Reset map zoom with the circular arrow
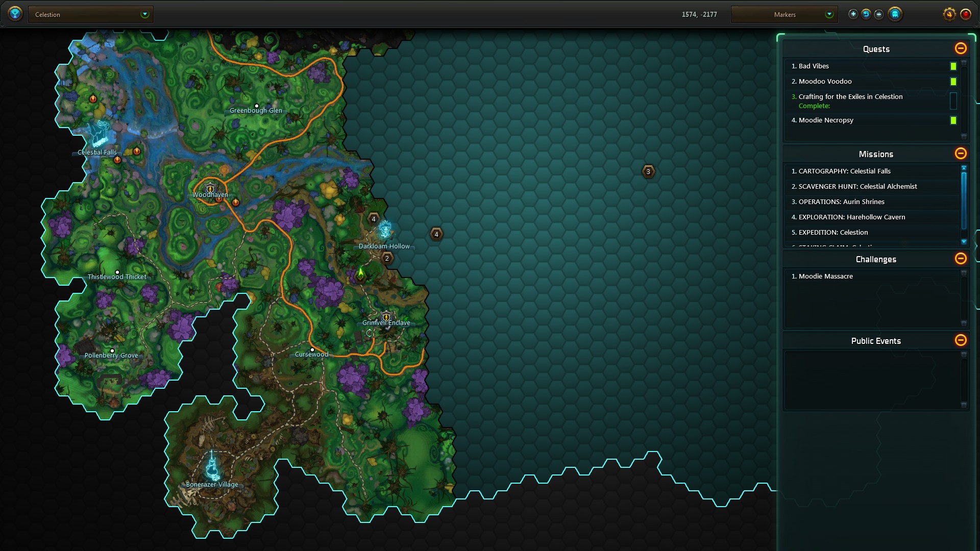 point(866,14)
